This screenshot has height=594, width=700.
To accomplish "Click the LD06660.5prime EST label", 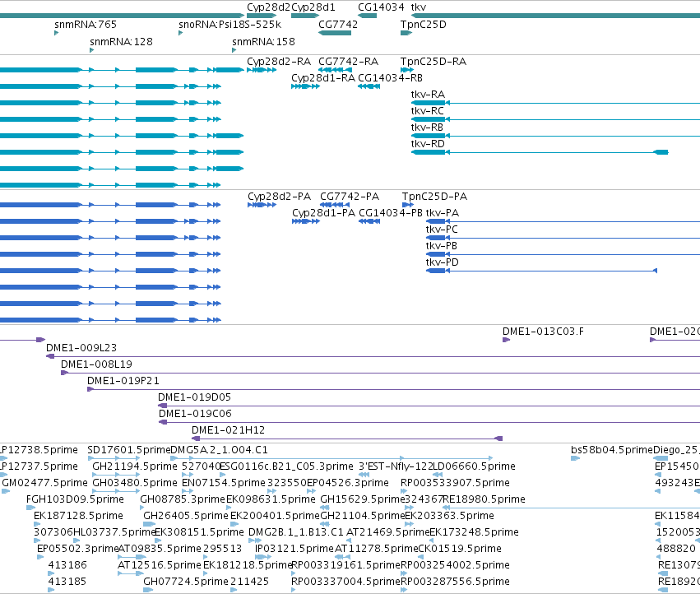I will 474,466.
